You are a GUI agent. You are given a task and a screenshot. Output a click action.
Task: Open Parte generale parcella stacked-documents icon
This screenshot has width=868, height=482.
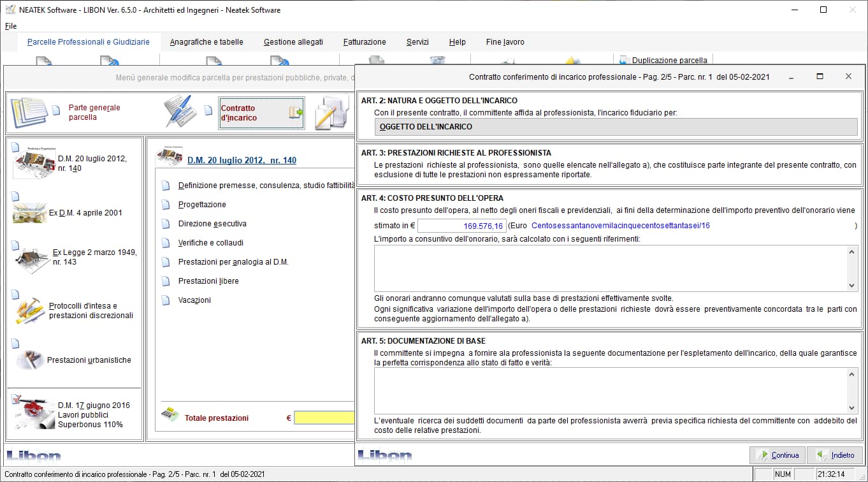coord(29,113)
